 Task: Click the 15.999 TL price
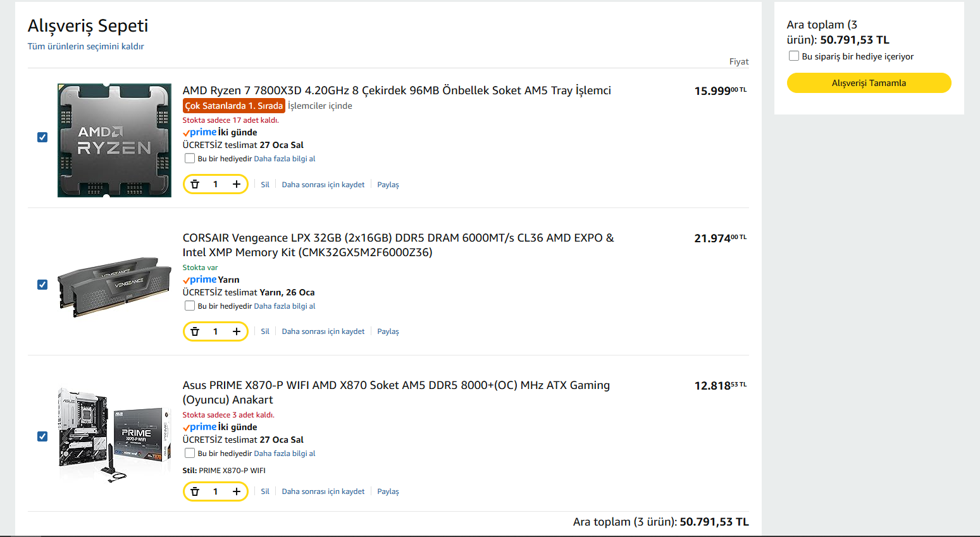tap(721, 91)
